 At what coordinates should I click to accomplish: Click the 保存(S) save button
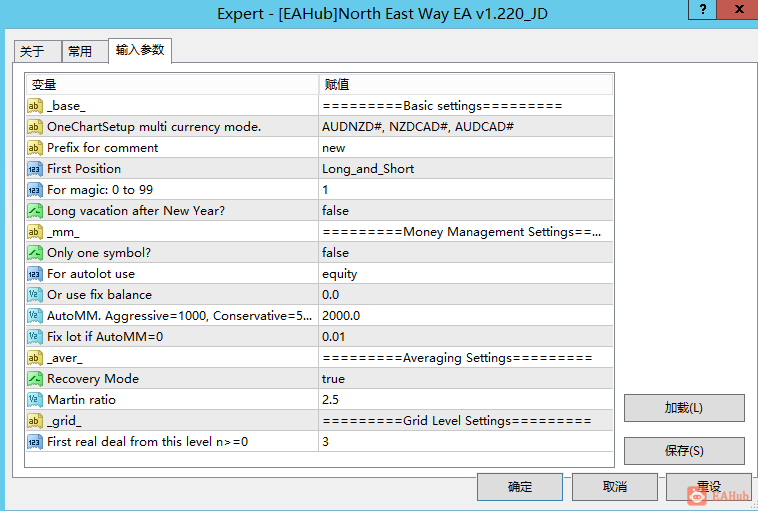pos(684,451)
